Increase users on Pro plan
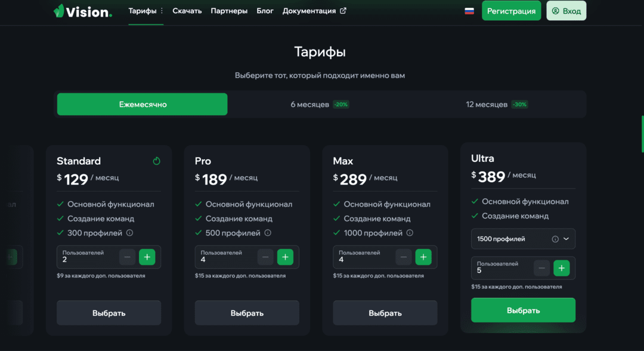This screenshot has width=644, height=351. pos(285,257)
